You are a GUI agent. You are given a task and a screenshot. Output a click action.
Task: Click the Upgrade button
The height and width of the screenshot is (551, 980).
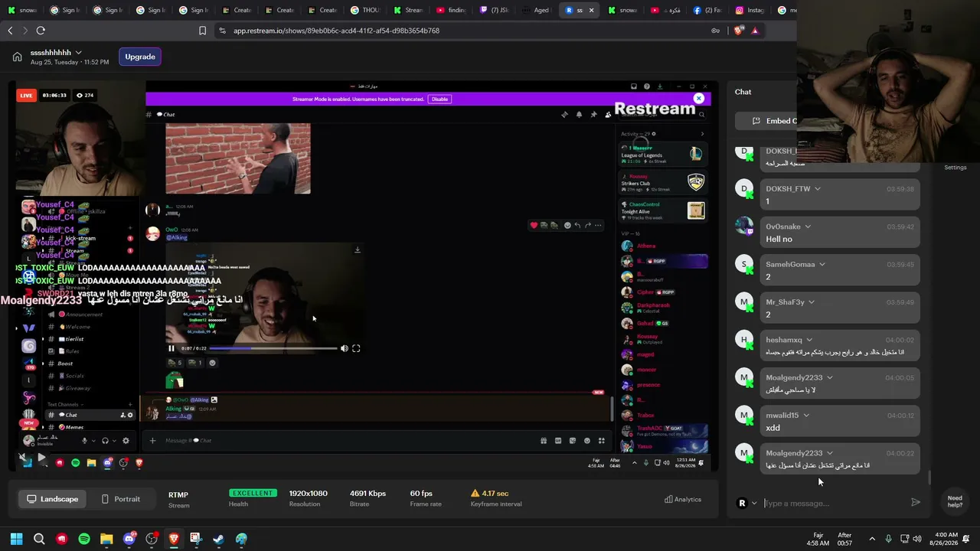[140, 57]
